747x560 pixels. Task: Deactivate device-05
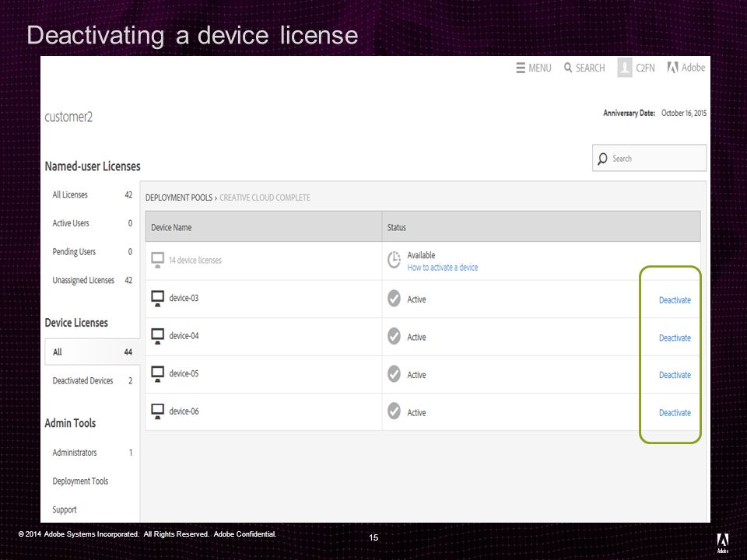click(675, 375)
